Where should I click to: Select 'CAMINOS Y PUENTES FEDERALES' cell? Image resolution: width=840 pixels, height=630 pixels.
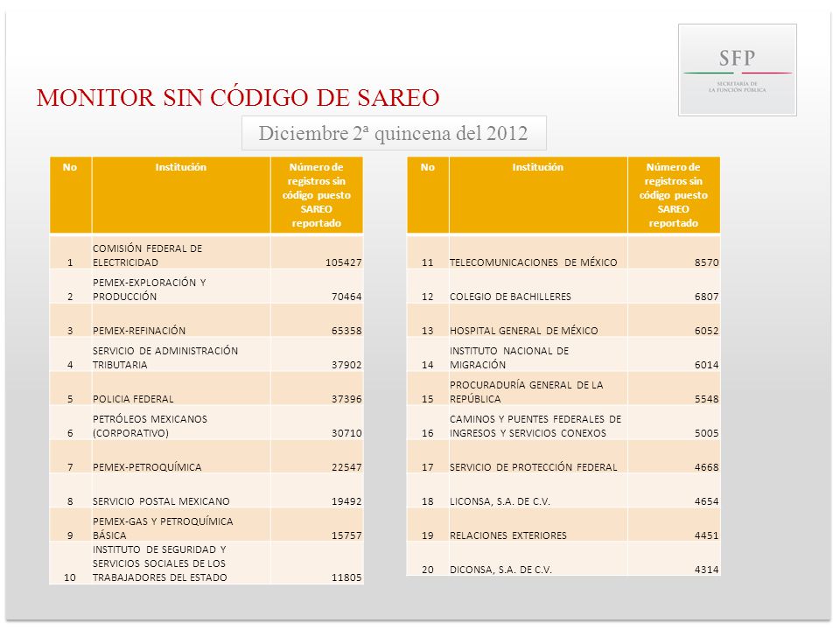point(538,423)
